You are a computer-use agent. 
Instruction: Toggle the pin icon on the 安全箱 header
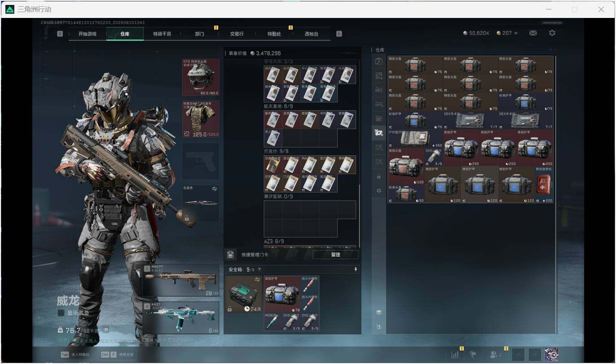coord(356,270)
